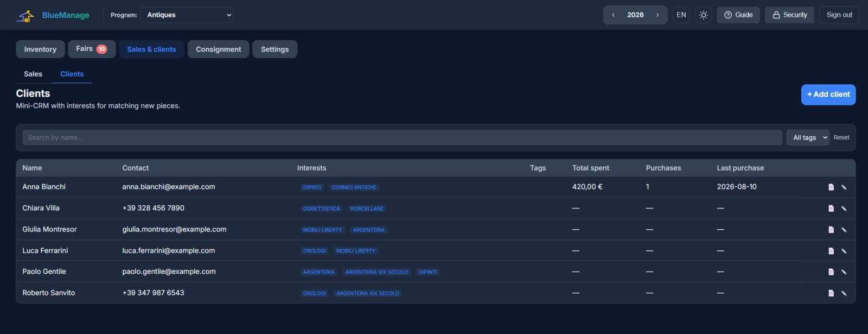
Task: Click phone number +39 328 456 7890
Action: click(154, 208)
